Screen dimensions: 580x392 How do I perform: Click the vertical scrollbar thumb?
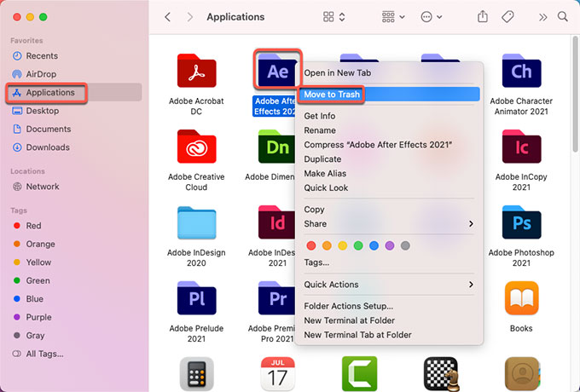[x=575, y=94]
